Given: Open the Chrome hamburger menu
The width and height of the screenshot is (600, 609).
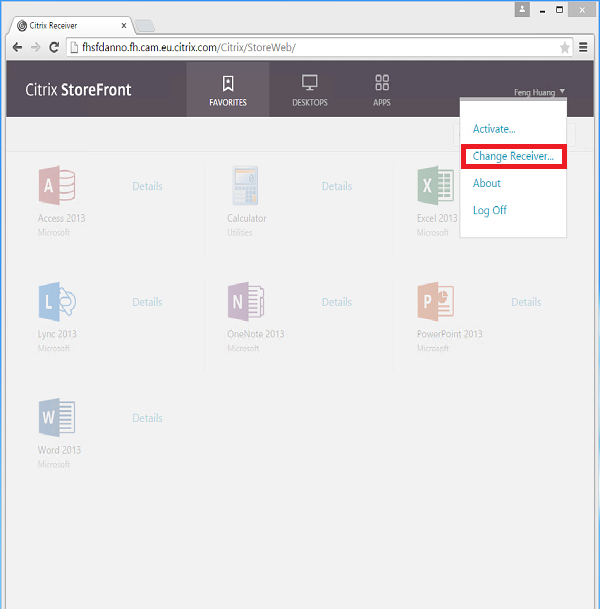Looking at the screenshot, I should [x=584, y=47].
